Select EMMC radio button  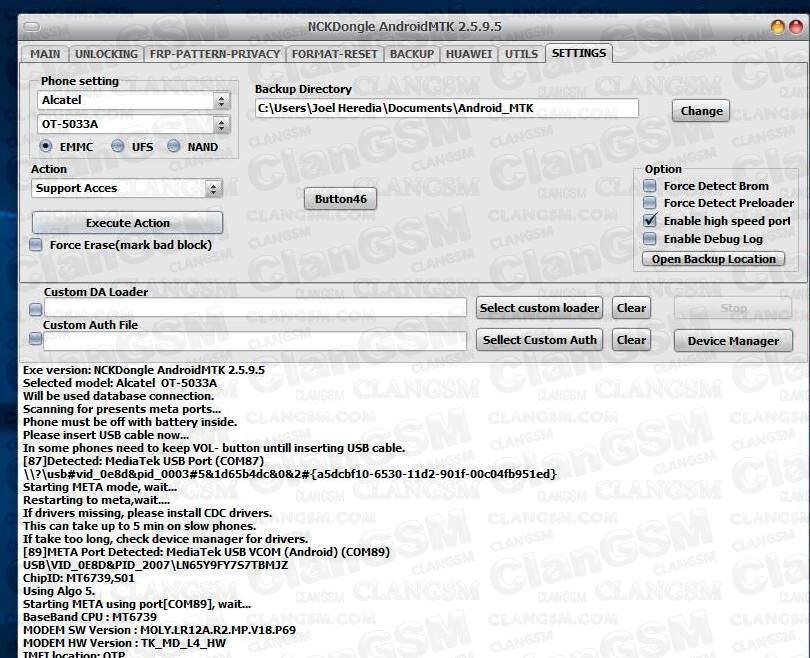[x=45, y=146]
